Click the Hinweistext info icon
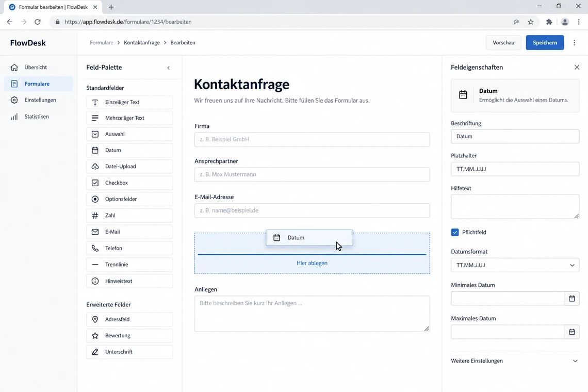 tap(95, 281)
